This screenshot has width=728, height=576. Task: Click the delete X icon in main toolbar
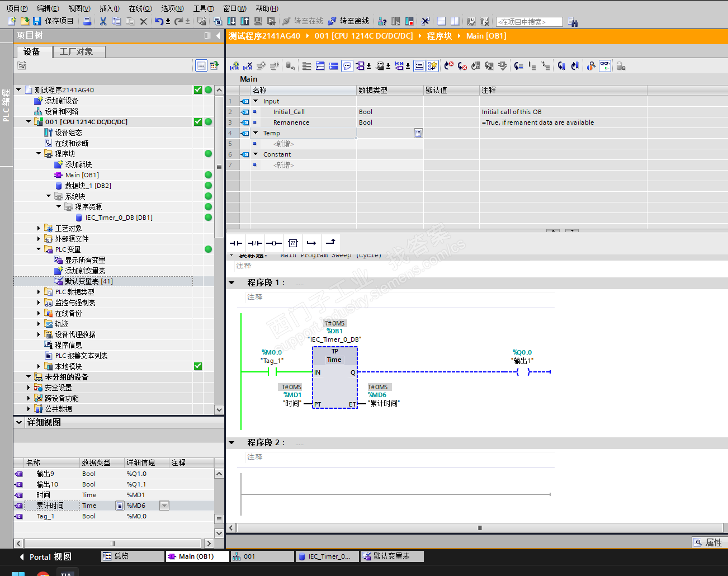click(x=144, y=21)
